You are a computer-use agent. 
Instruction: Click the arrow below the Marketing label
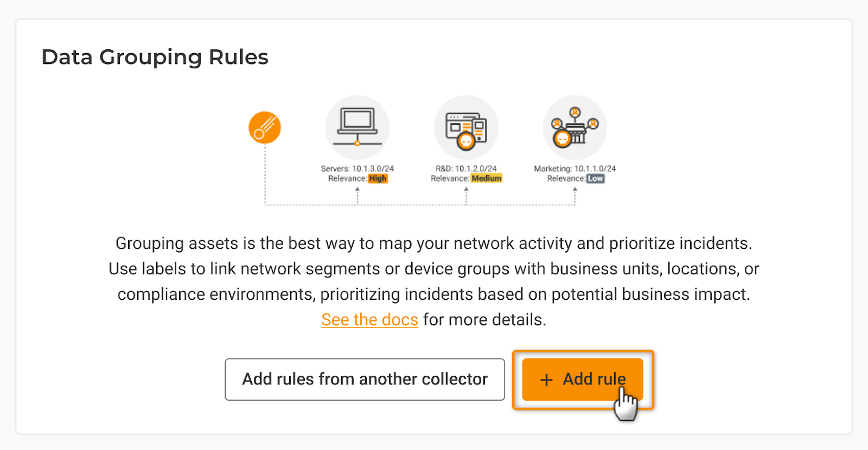pos(575,190)
